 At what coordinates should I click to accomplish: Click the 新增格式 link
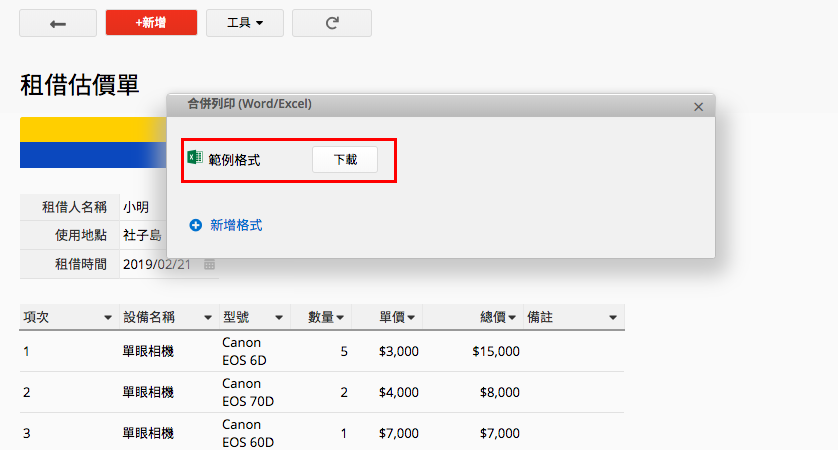point(235,226)
